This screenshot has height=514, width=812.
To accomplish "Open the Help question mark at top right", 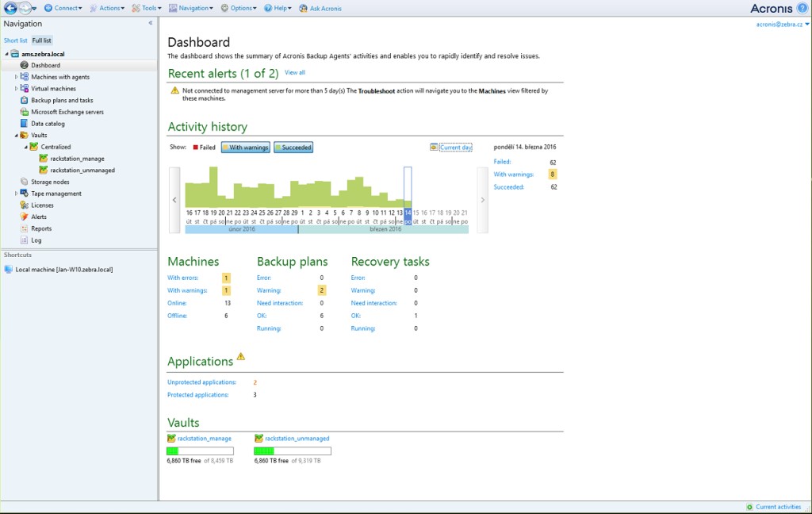I will [x=802, y=8].
